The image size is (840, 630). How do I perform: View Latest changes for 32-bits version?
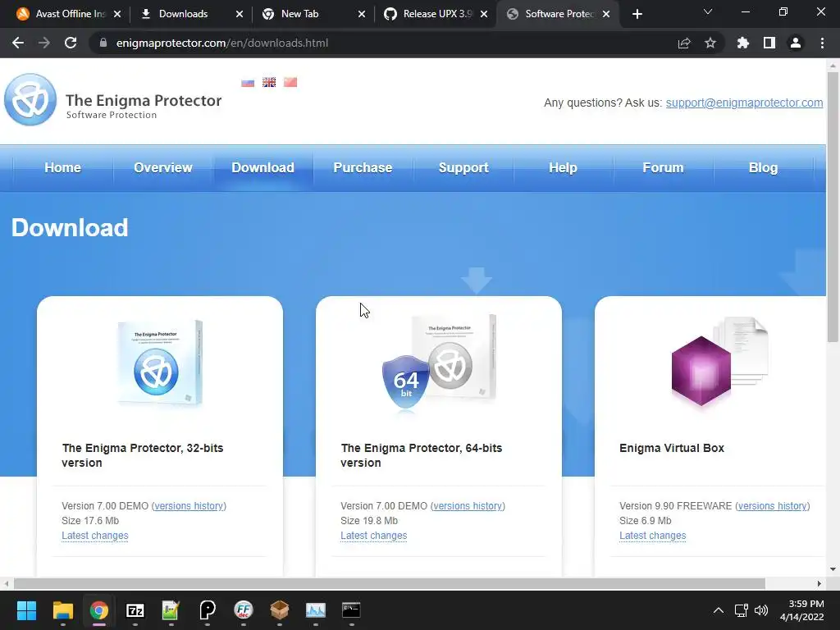[95, 535]
